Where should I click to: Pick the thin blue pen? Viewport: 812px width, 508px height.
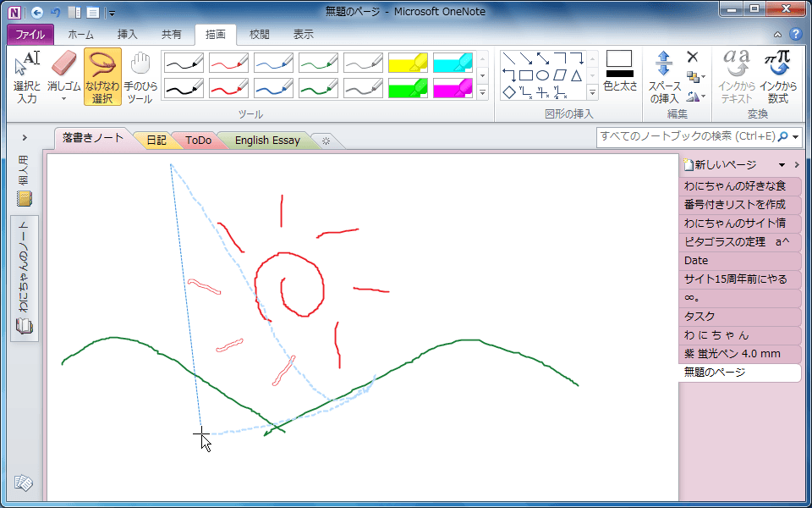(273, 62)
